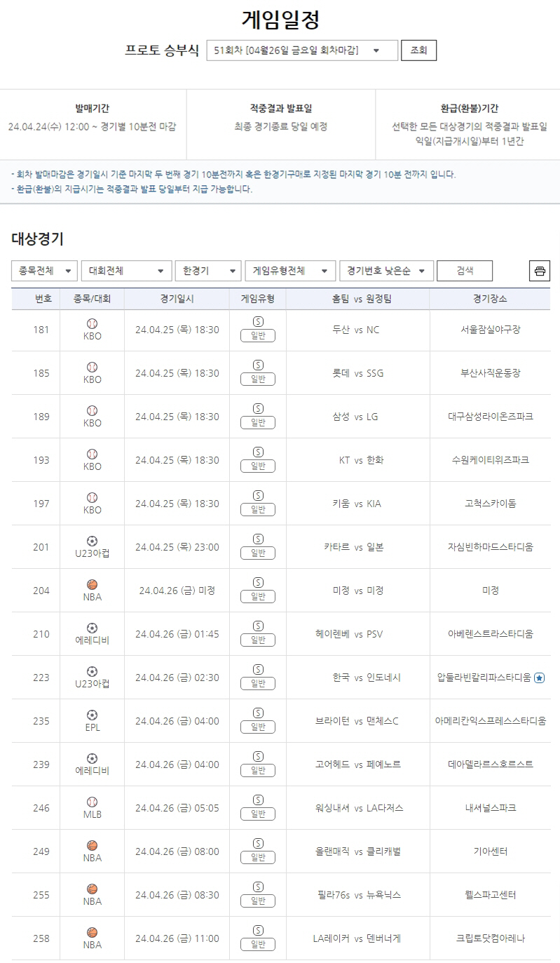Click the star icon next to 압둘라빈칼리파스타디움
Viewport: 560px width, 963px height.
click(x=539, y=678)
